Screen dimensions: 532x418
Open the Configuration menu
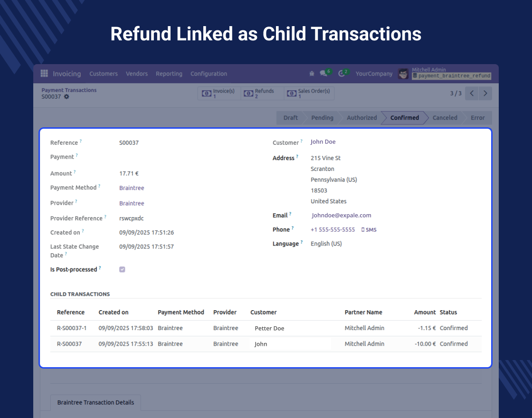point(209,74)
